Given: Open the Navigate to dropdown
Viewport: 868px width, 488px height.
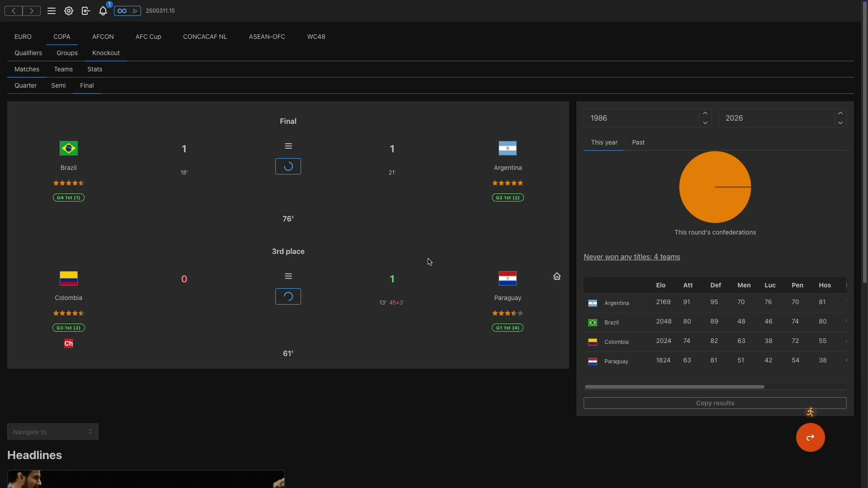Looking at the screenshot, I should click(53, 432).
